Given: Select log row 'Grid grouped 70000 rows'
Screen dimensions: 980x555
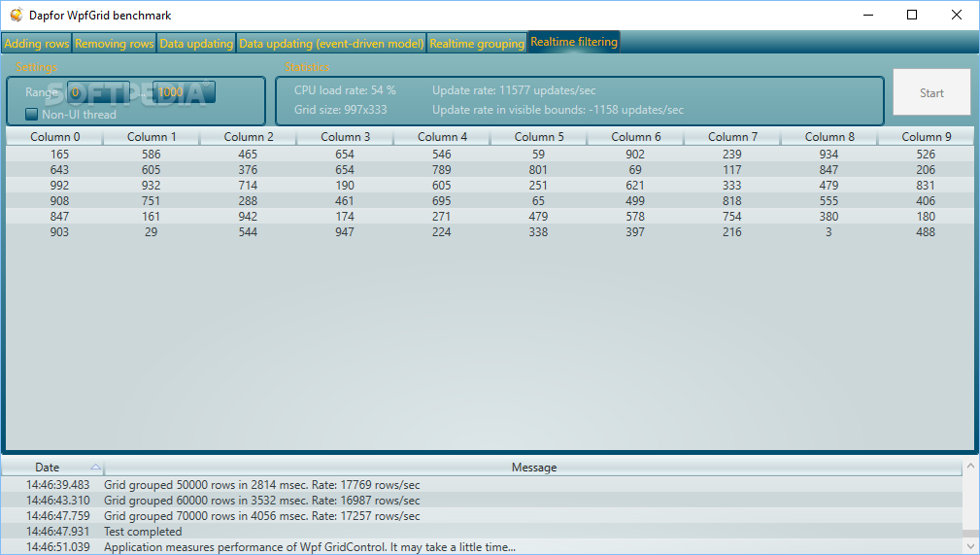Looking at the screenshot, I should (481, 516).
